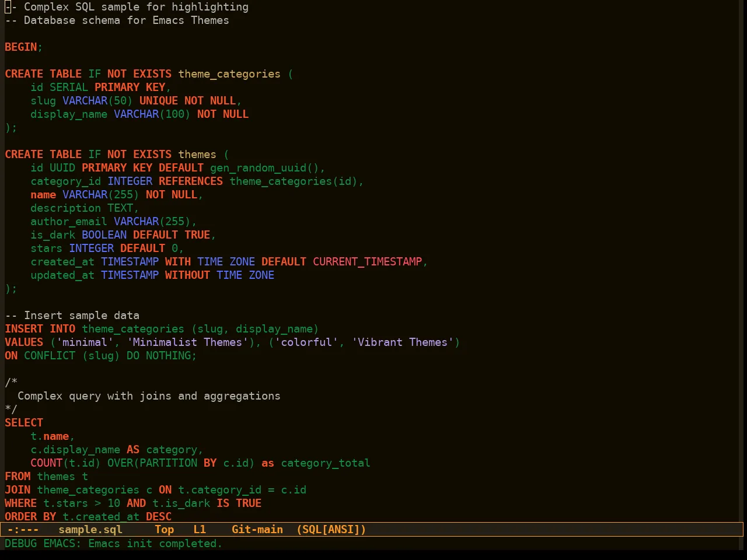Click the JOIN keyword

[18, 490]
